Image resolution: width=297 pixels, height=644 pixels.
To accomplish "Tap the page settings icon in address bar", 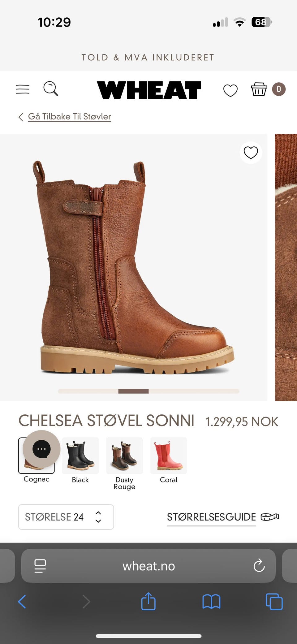I will click(x=40, y=566).
